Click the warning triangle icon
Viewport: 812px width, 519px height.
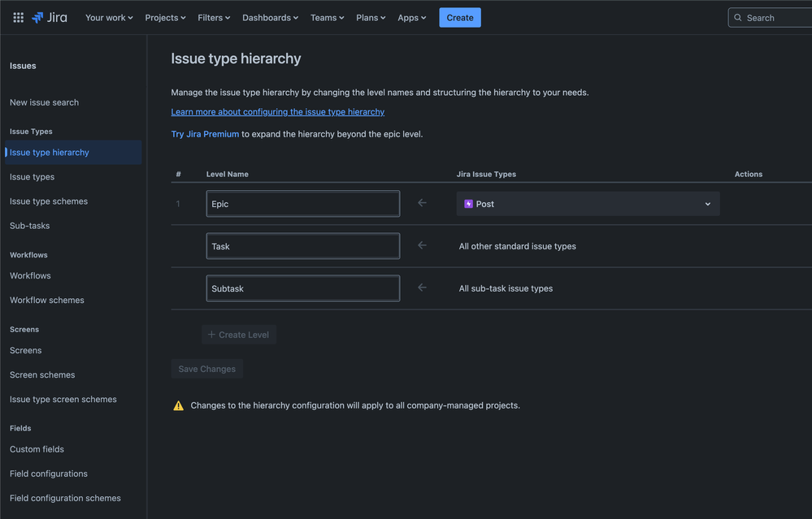click(178, 405)
